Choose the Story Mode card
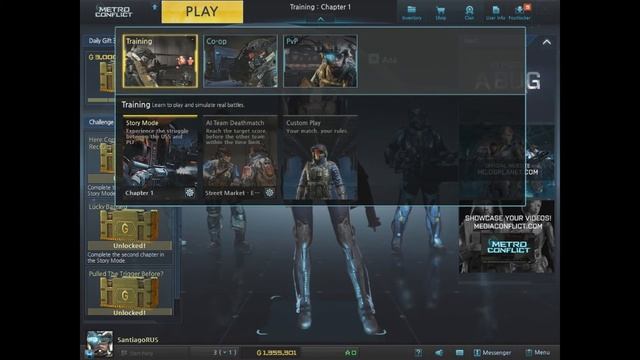 tap(160, 158)
